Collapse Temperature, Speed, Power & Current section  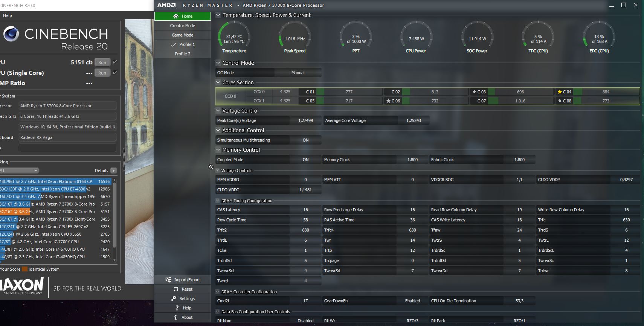[x=218, y=15]
